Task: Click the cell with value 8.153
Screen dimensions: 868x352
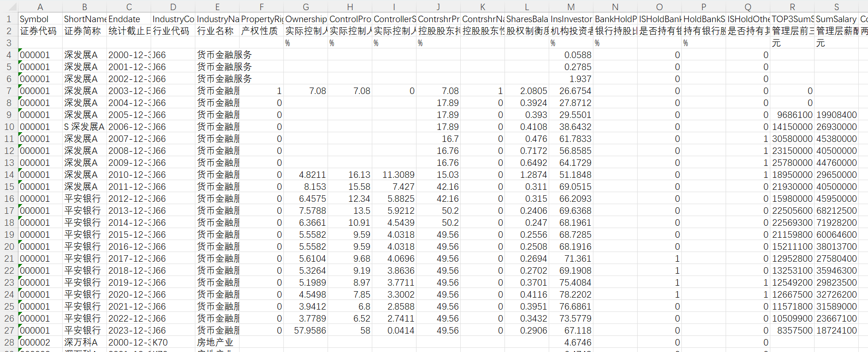Action: click(305, 187)
